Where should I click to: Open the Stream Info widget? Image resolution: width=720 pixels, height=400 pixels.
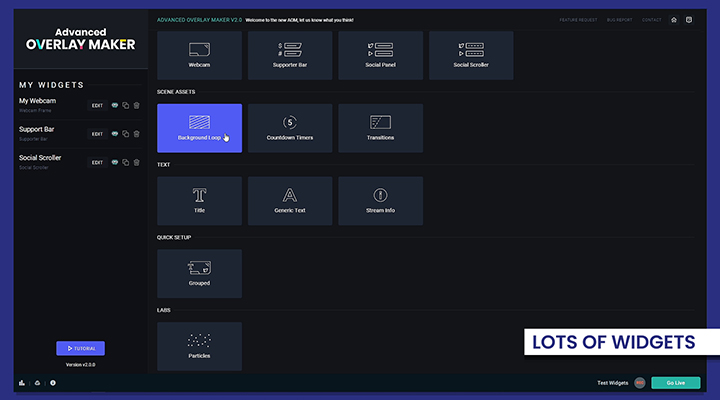click(x=380, y=200)
